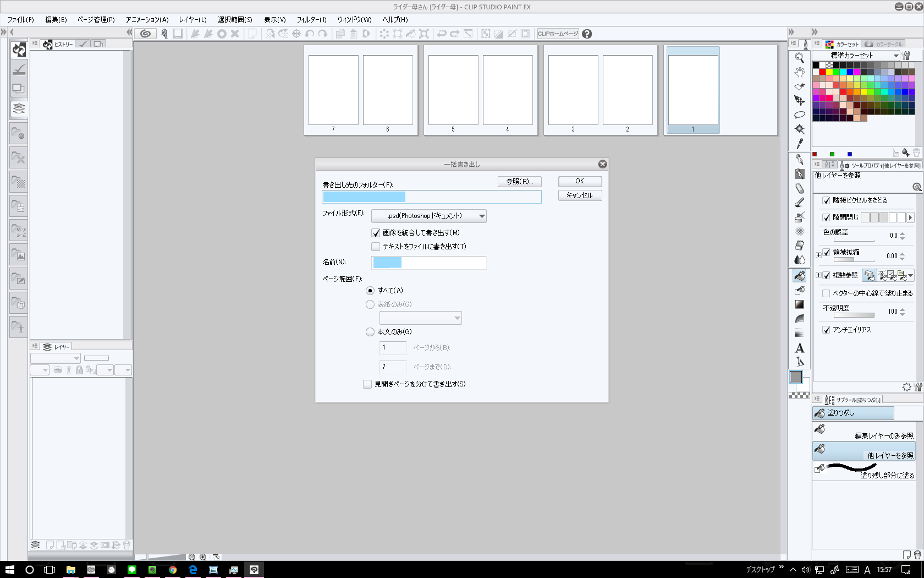
Task: Click the help question mark icon
Action: coord(587,34)
